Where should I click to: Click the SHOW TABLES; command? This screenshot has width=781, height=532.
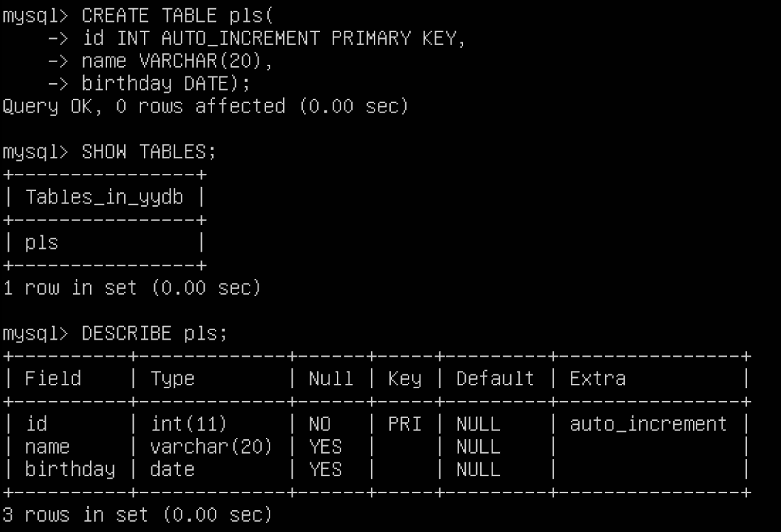[x=149, y=151]
